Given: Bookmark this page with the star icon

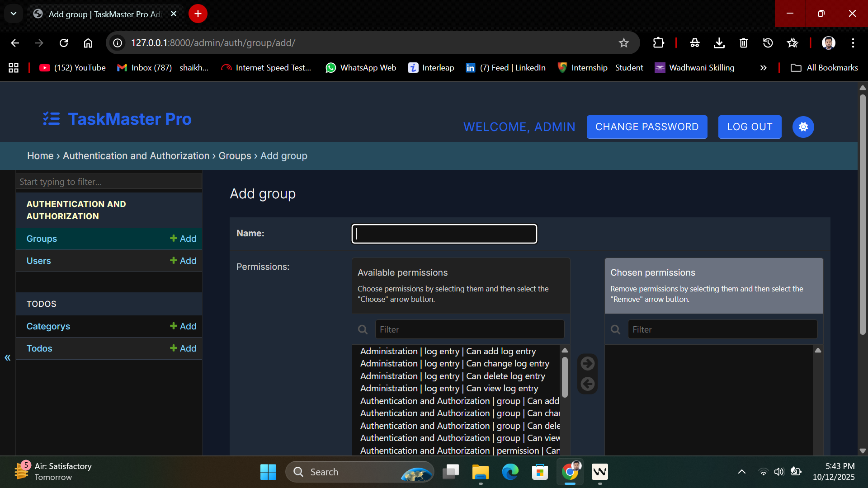Looking at the screenshot, I should [x=624, y=43].
